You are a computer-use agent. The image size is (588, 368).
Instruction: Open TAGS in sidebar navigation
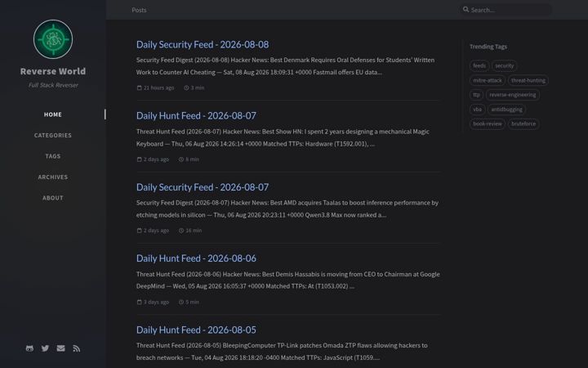point(53,156)
